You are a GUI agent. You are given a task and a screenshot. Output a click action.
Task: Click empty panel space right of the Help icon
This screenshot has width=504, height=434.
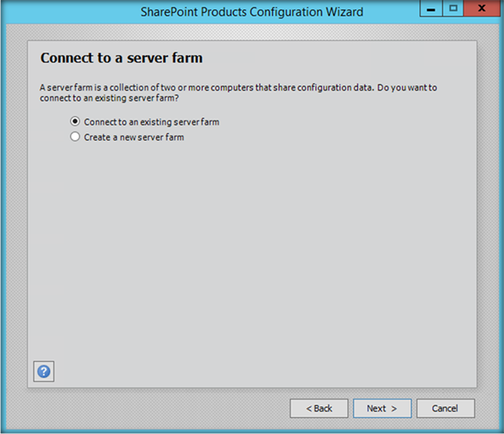pos(251,371)
